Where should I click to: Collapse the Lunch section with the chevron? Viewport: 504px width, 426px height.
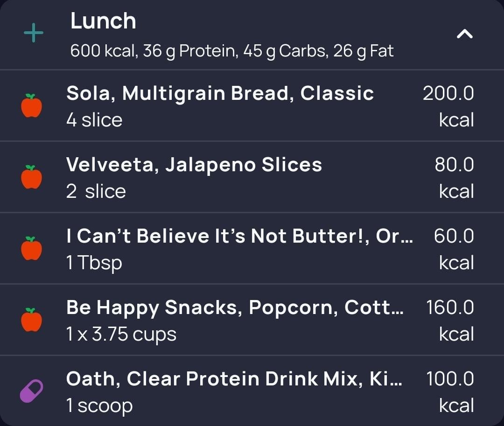point(464,34)
